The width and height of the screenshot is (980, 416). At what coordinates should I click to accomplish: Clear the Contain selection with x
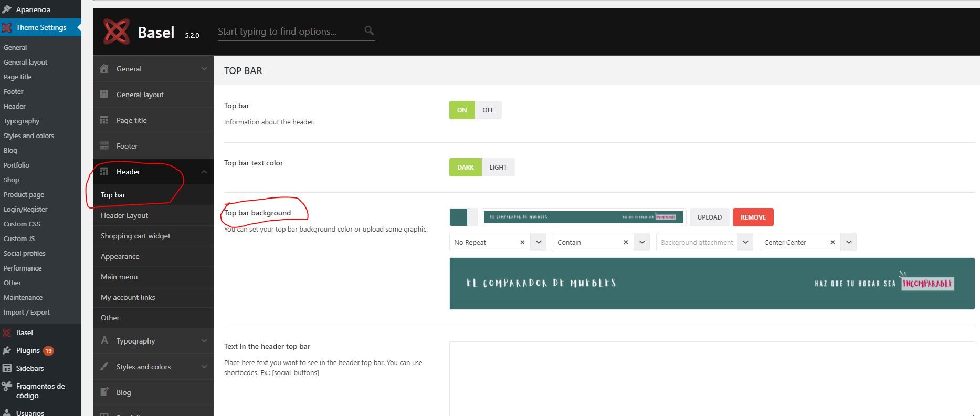point(626,242)
